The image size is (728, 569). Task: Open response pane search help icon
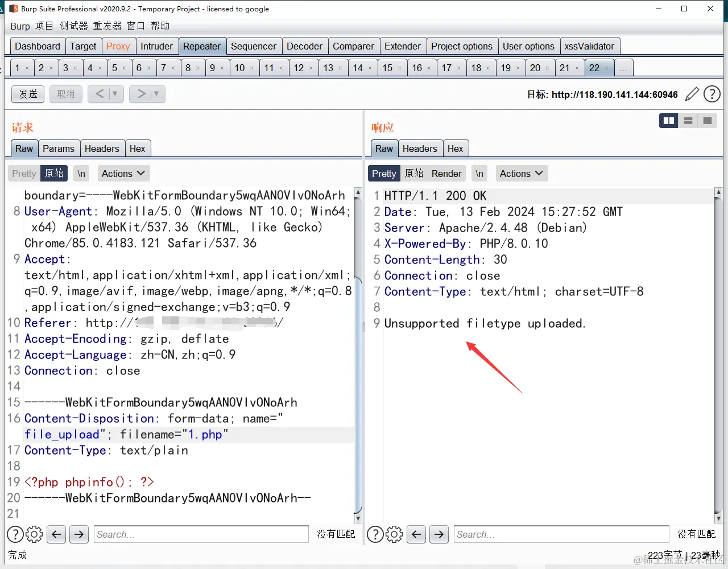tap(375, 534)
